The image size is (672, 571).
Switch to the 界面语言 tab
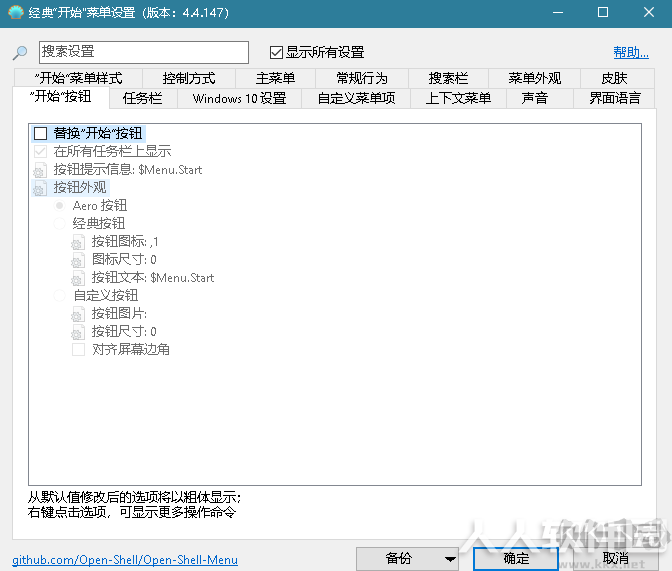pos(614,99)
